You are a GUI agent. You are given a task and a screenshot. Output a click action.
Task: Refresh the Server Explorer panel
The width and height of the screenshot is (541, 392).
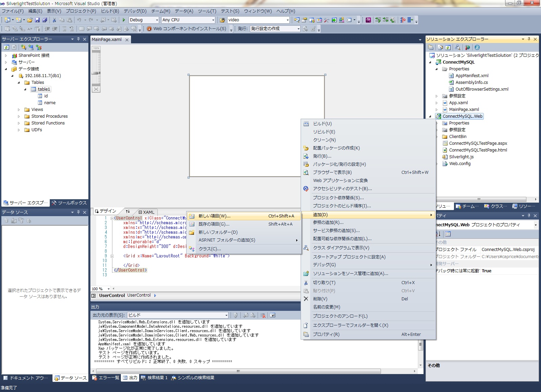pyautogui.click(x=6, y=47)
